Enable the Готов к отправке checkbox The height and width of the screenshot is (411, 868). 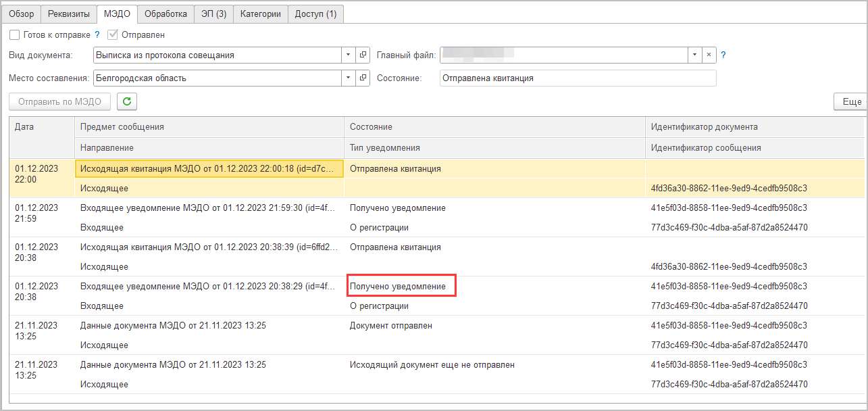click(14, 34)
